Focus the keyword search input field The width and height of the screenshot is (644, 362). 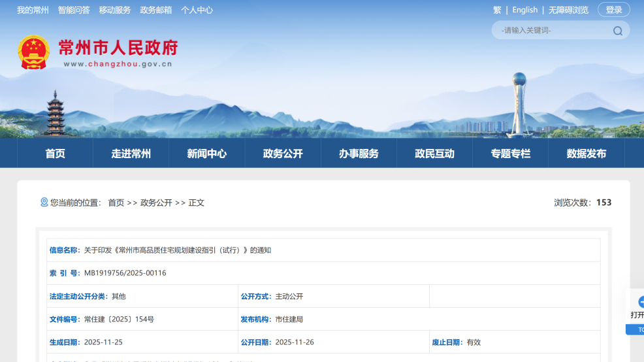(x=552, y=31)
